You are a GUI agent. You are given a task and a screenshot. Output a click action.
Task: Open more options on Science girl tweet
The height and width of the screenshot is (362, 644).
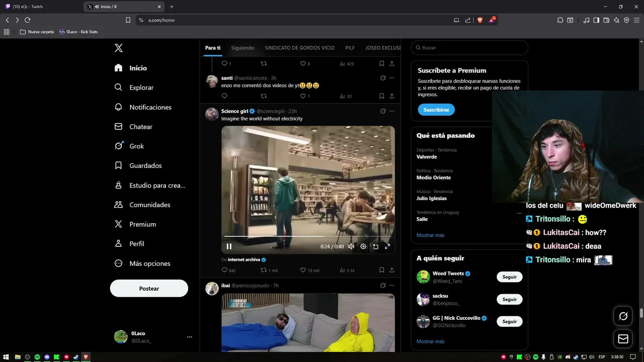(392, 111)
